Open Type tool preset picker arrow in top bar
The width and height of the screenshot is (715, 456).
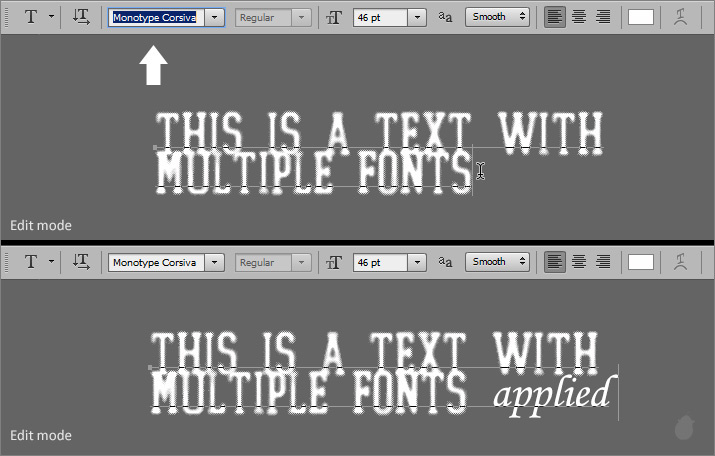click(x=50, y=17)
